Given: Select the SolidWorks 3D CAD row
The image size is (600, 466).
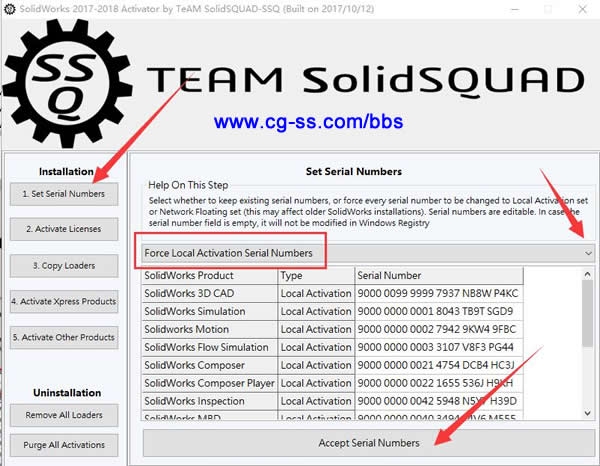Looking at the screenshot, I should click(208, 293).
